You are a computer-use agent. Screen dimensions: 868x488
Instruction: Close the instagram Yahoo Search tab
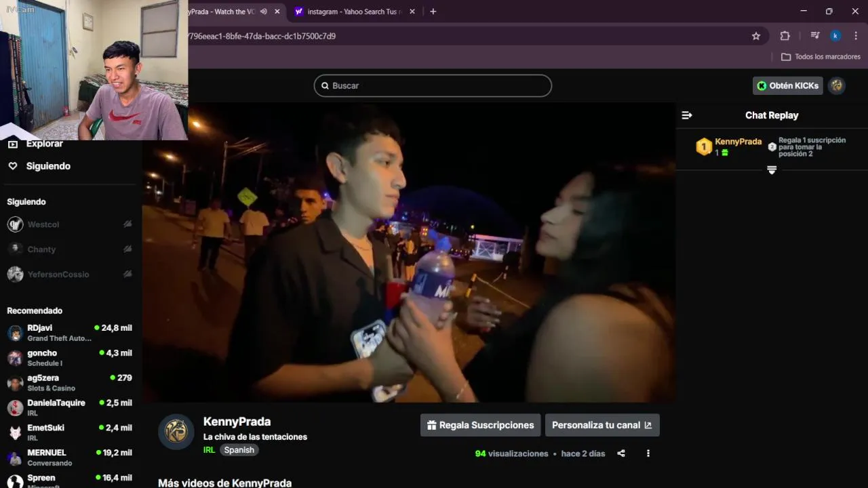click(x=413, y=12)
